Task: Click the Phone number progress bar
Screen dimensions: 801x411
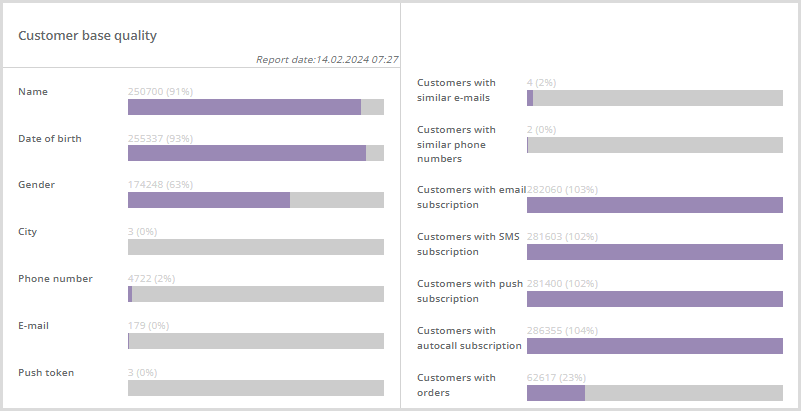Action: [x=255, y=294]
